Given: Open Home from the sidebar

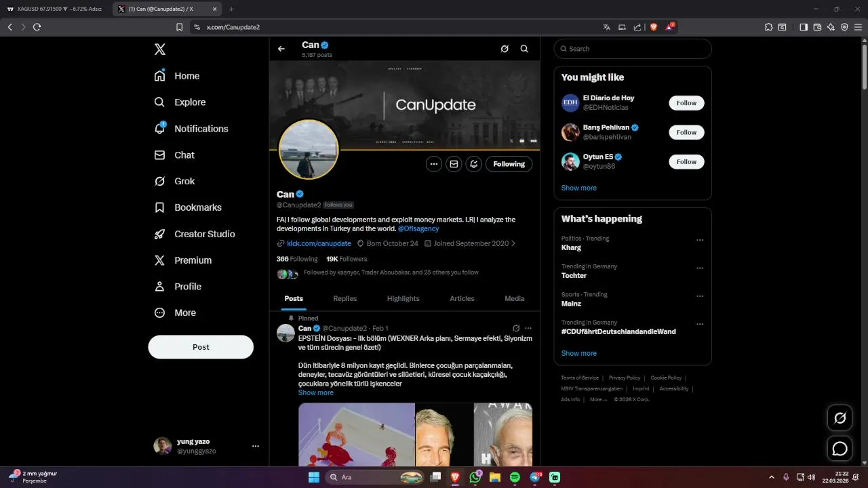Looking at the screenshot, I should click(x=177, y=76).
